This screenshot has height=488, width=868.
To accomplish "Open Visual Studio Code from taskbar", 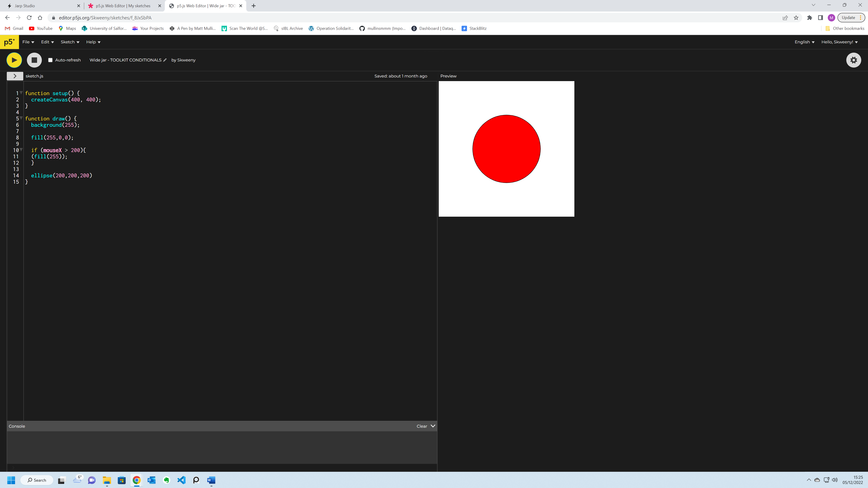I will coord(181,480).
